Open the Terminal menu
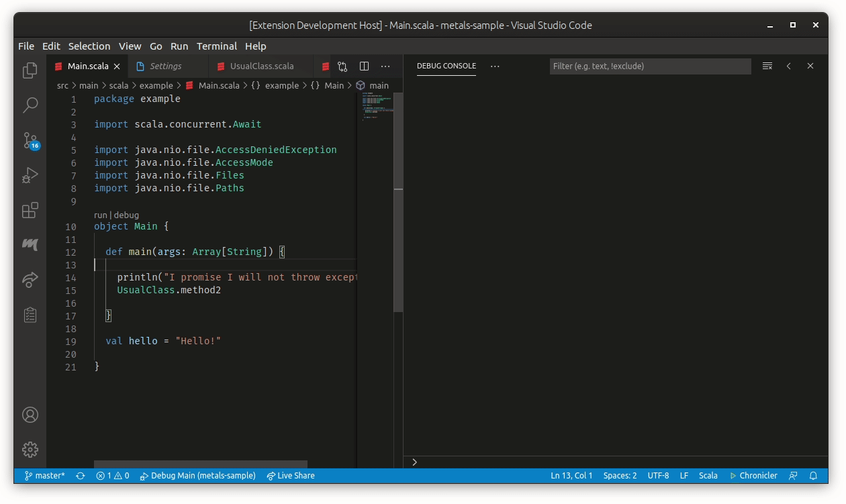Image resolution: width=846 pixels, height=504 pixels. (216, 46)
